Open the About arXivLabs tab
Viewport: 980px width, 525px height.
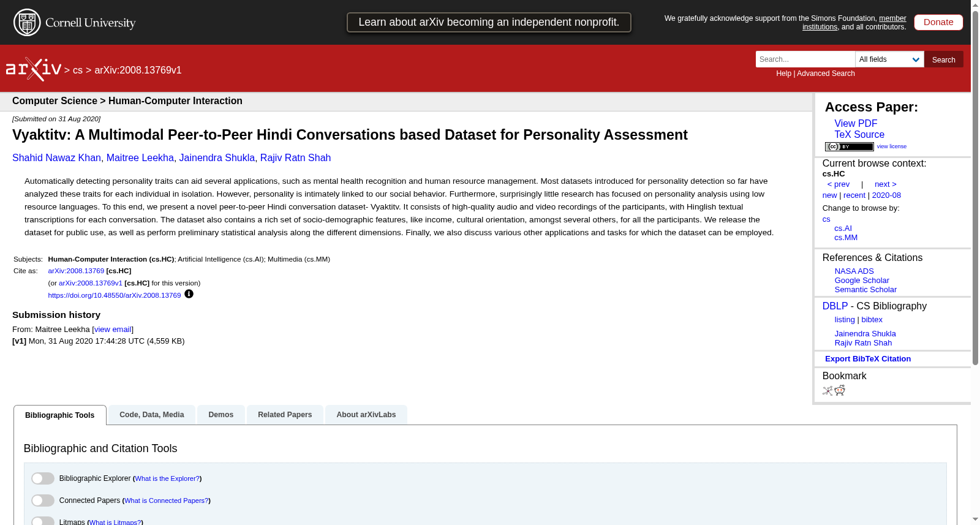pyautogui.click(x=366, y=415)
